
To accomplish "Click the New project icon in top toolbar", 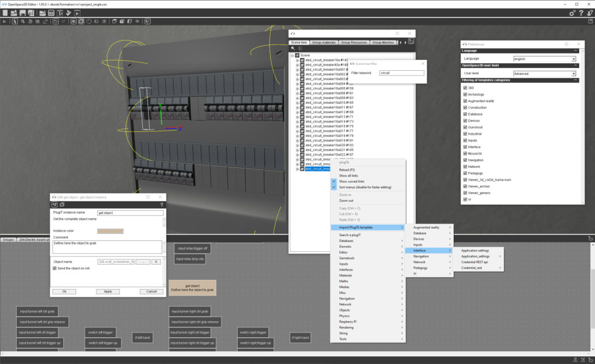I will (5, 13).
